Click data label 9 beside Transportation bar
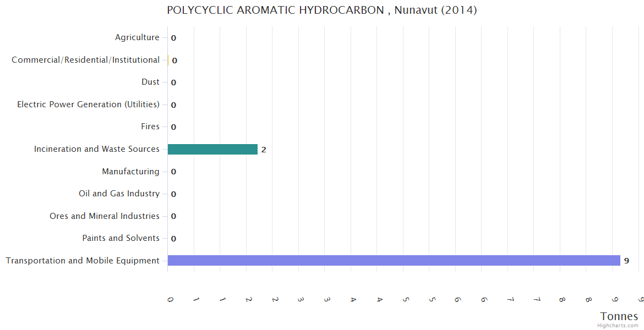Screen dimensions: 644x330 tap(626, 261)
